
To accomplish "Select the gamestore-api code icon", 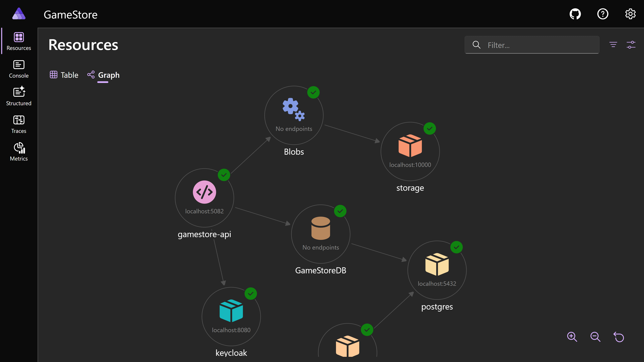I will pos(204,192).
